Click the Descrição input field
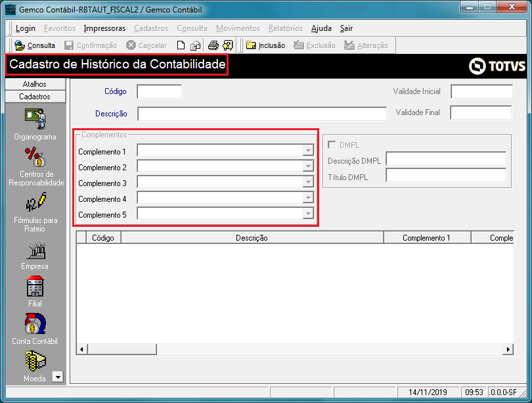 coord(262,114)
